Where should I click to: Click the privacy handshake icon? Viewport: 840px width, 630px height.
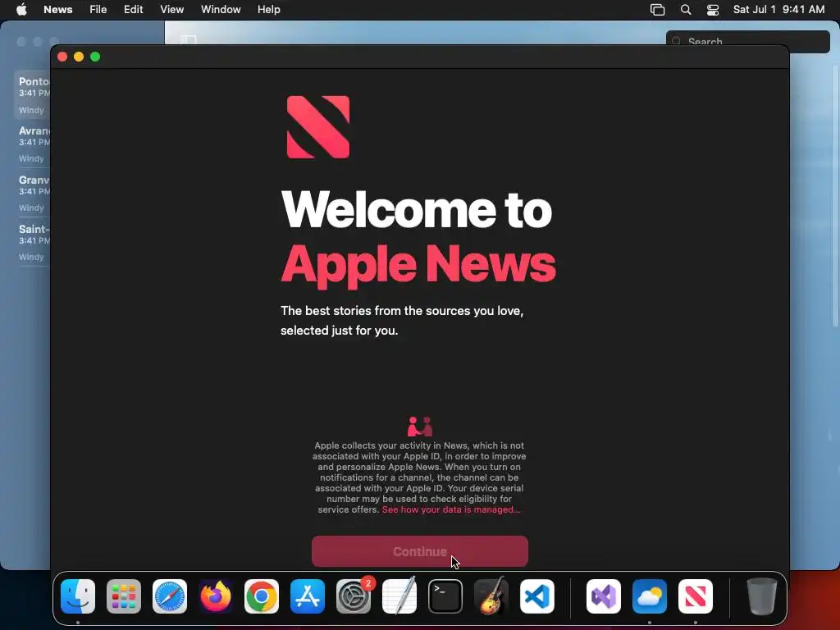(419, 427)
